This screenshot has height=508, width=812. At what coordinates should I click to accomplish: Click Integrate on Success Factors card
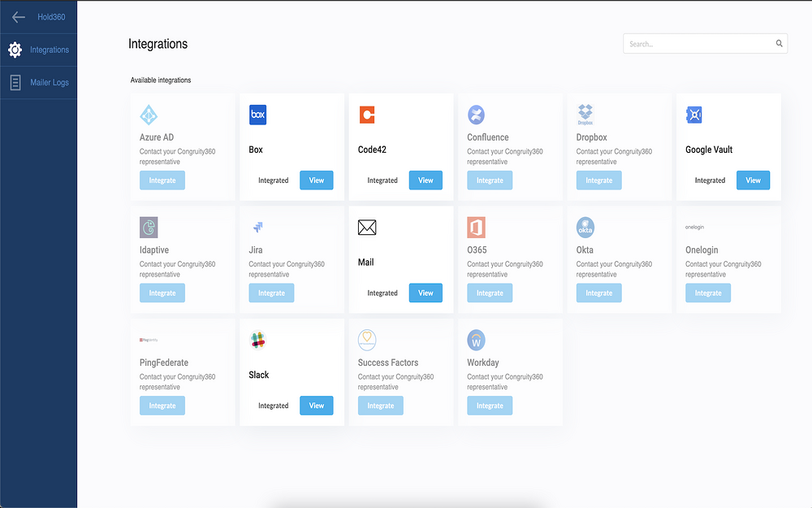click(381, 406)
